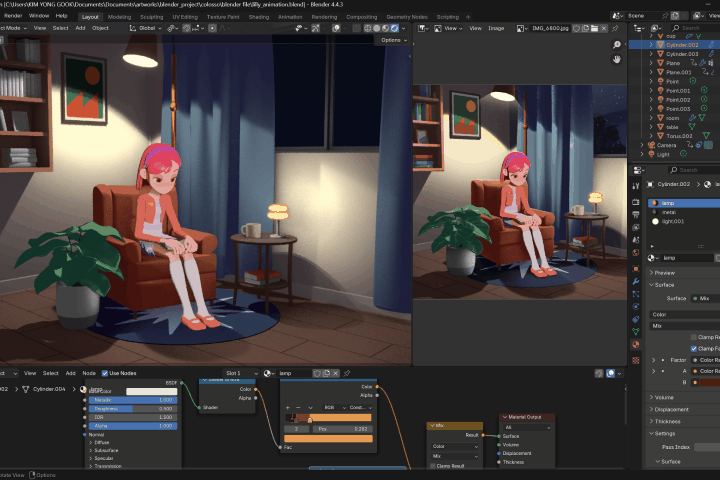
Task: Enable Clamp Result checkbox in properties
Action: [694, 337]
